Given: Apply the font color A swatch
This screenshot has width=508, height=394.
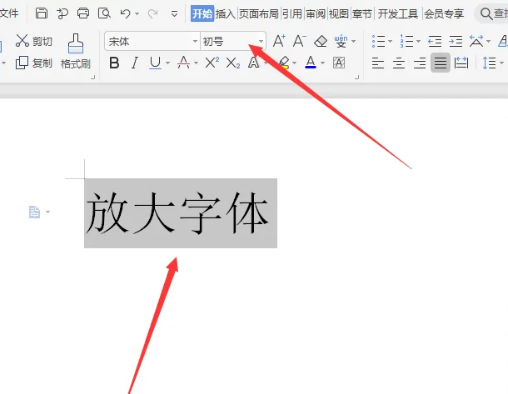Looking at the screenshot, I should pyautogui.click(x=311, y=62).
